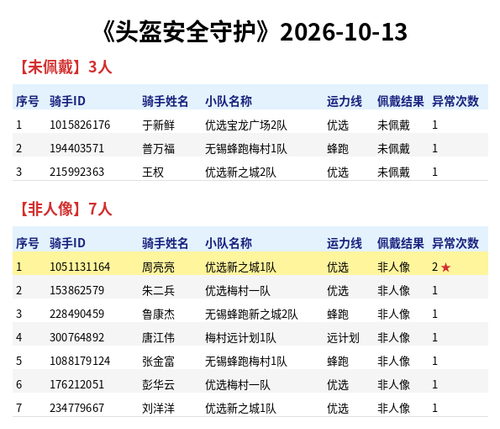This screenshot has width=500, height=429.
Task: Click the 【未佩戴】3人 section heading
Action: (66, 67)
